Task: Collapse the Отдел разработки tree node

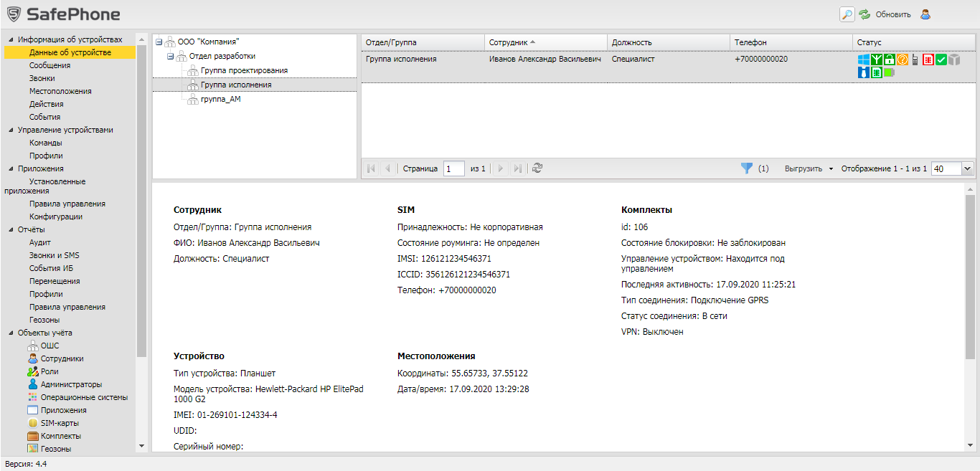Action: (171, 56)
